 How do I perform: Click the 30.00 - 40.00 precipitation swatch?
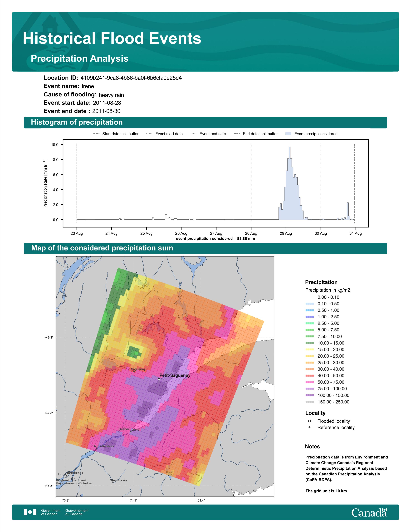310,369
